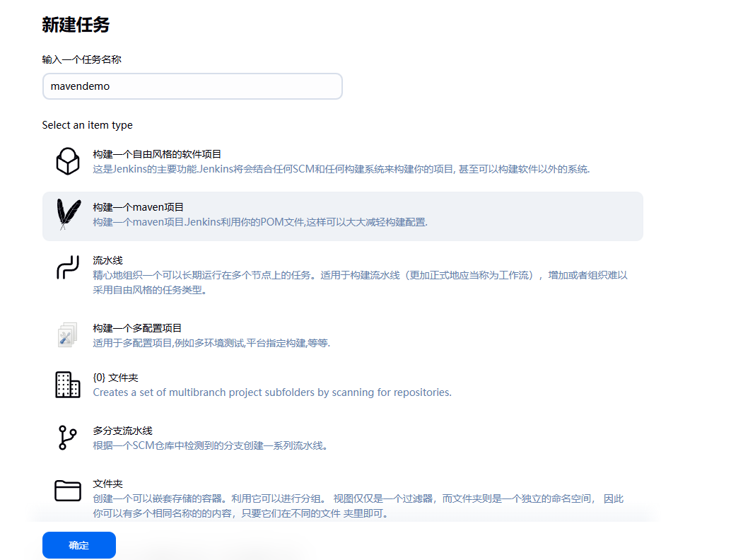Click the pipeline (流水线) icon
Image resolution: width=731 pixels, height=560 pixels.
pos(68,268)
